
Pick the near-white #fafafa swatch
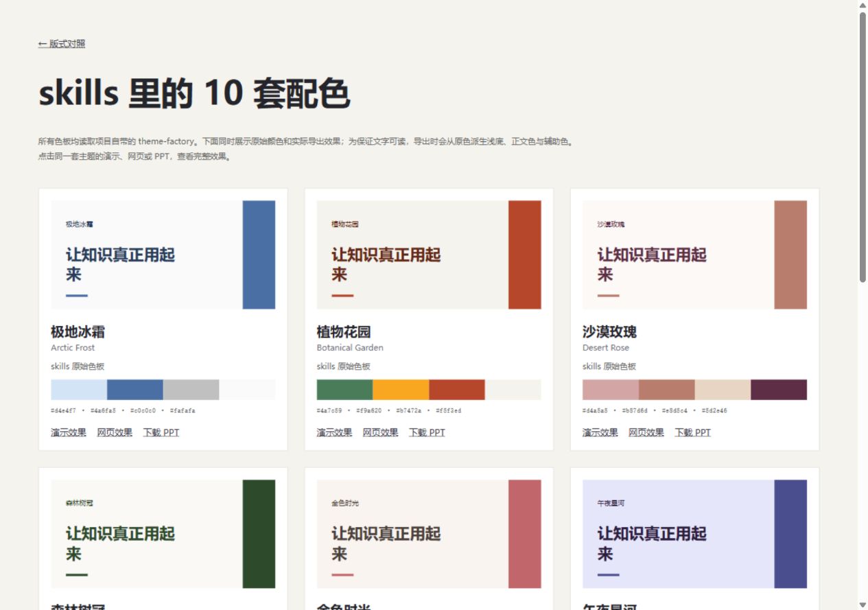click(247, 390)
